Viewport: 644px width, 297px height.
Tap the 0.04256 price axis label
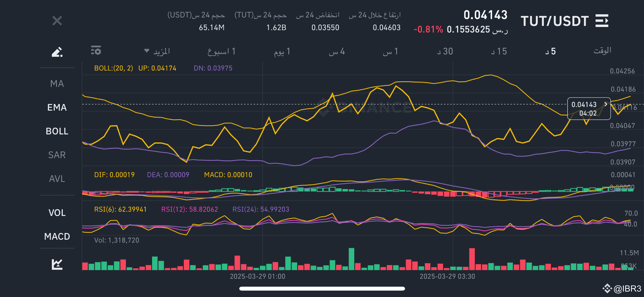(622, 71)
